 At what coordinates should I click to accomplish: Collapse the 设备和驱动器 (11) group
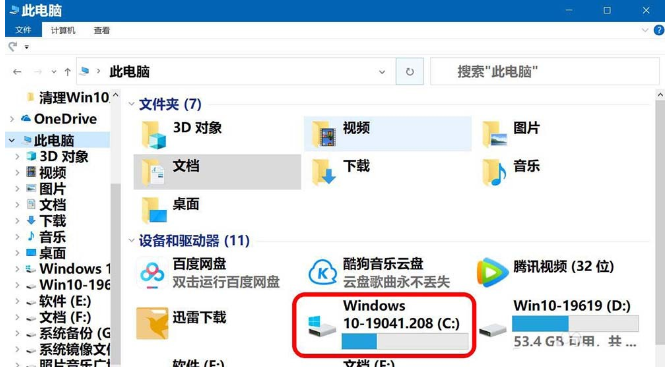[x=131, y=240]
